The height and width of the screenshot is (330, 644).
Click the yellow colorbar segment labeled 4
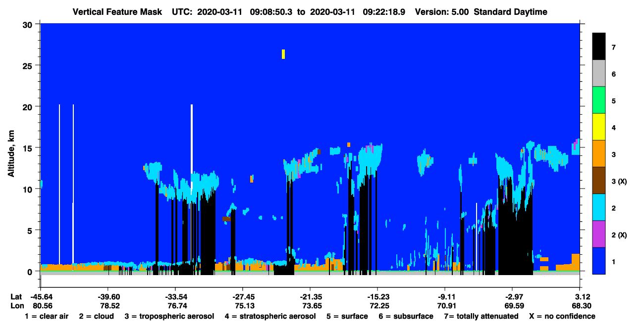[599, 127]
